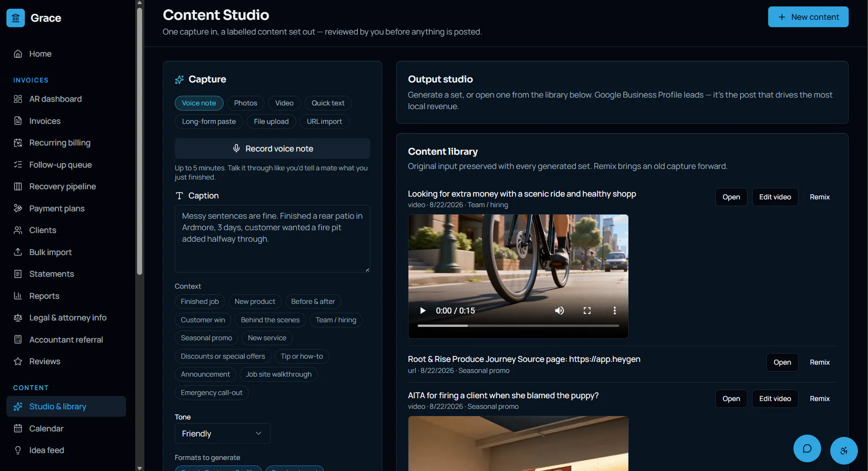Toggle the New product context chip

pyautogui.click(x=255, y=302)
